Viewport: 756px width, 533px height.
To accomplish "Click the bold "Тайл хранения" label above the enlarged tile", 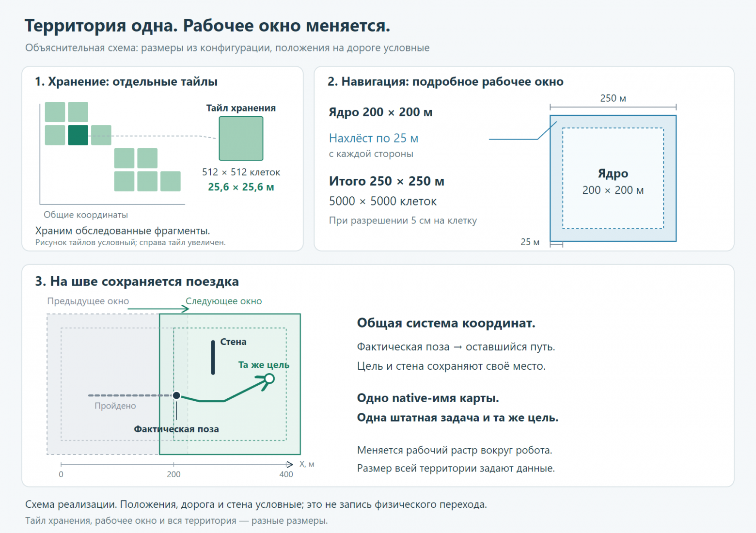I will (x=241, y=108).
